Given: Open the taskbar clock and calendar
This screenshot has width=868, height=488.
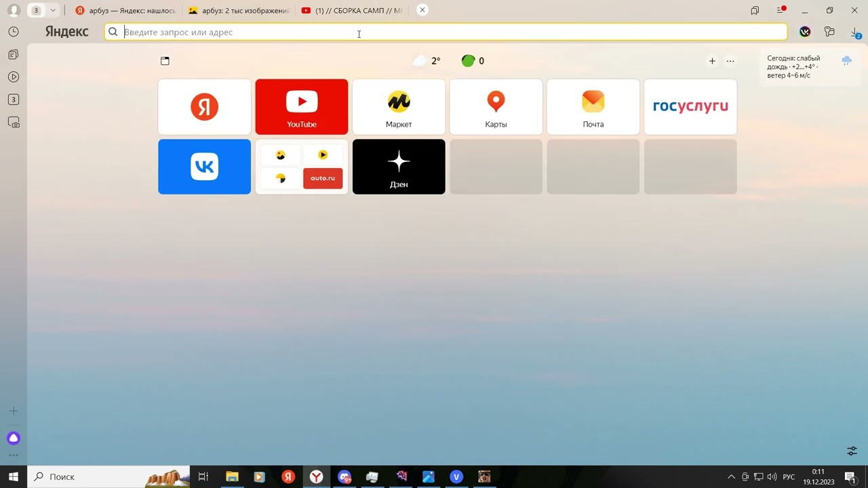Looking at the screenshot, I should point(818,476).
